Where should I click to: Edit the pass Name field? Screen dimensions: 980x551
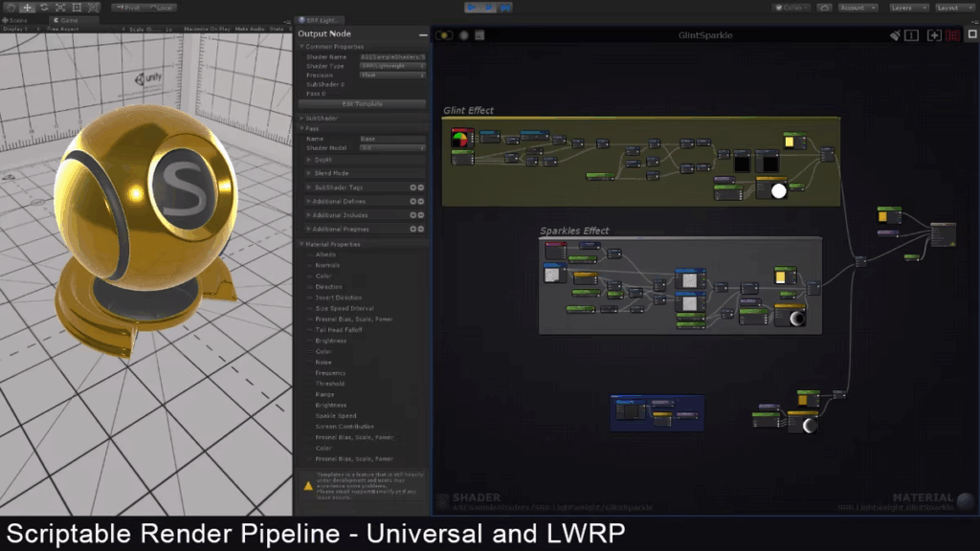tap(392, 139)
